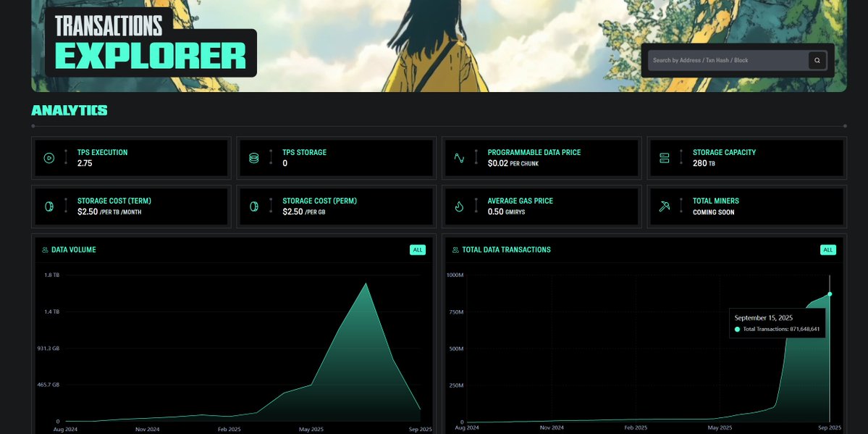Click the STORAGE COST (TERM) label
Screen dimensions: 868x434
coord(114,201)
